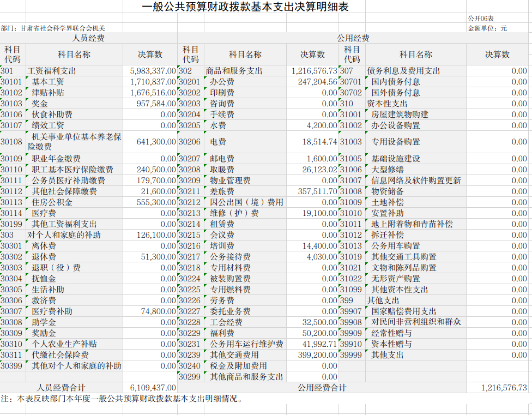Select the 基本工资 cell
The width and height of the screenshot is (532, 415).
pyautogui.click(x=74, y=82)
